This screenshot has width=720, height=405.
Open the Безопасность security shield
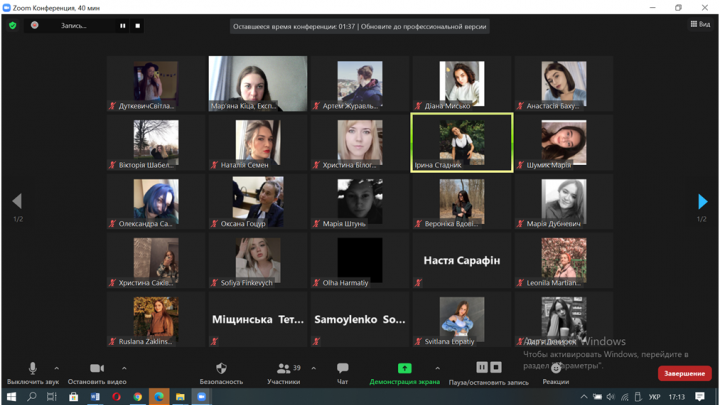[221, 369]
